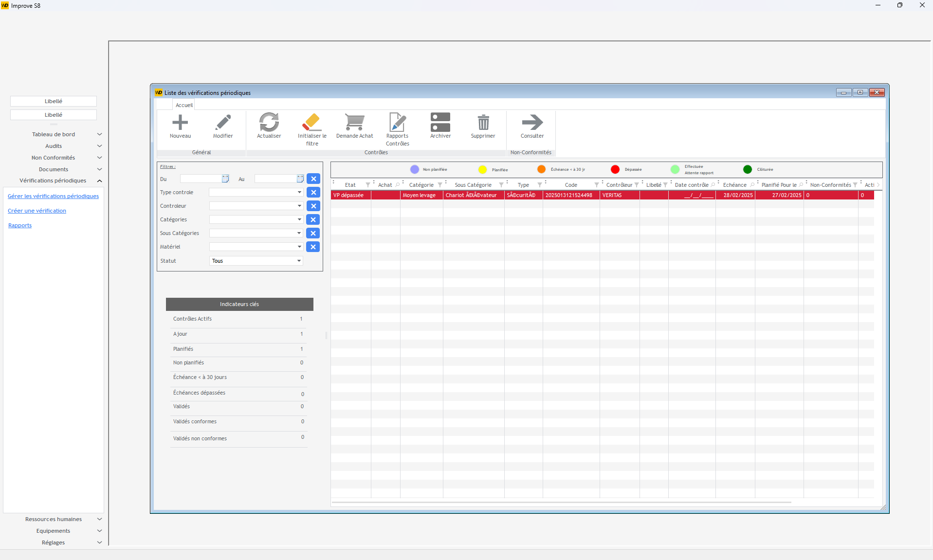The image size is (933, 560).
Task: Click the red Dépassée legend circle
Action: coord(615,169)
